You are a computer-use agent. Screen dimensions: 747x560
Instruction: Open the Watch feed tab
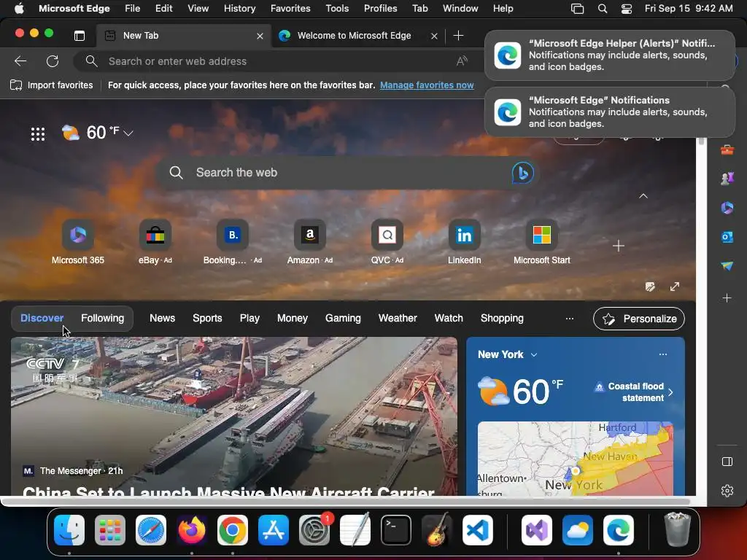point(449,318)
